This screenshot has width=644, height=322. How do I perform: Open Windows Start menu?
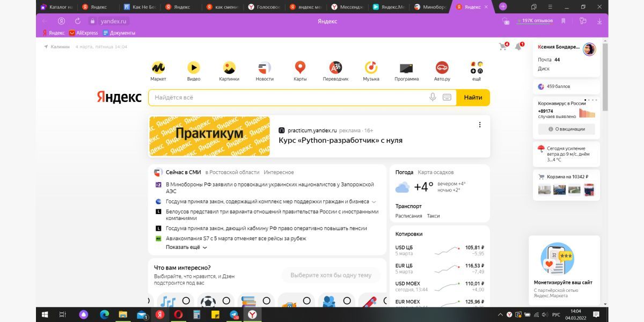[x=45, y=314]
